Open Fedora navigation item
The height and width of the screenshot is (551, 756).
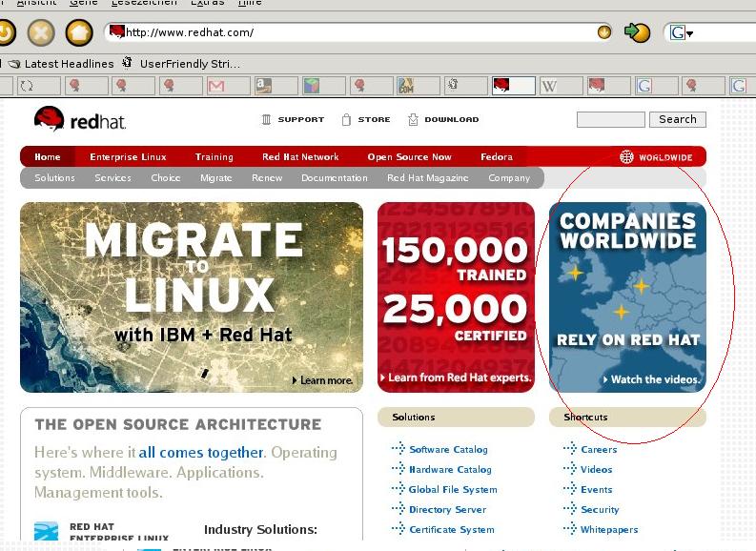click(x=497, y=157)
